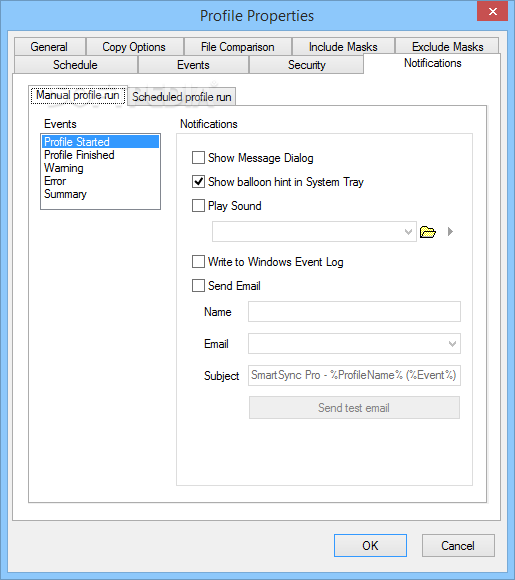Pick the Error event entry
515x580 pixels.
(x=100, y=181)
